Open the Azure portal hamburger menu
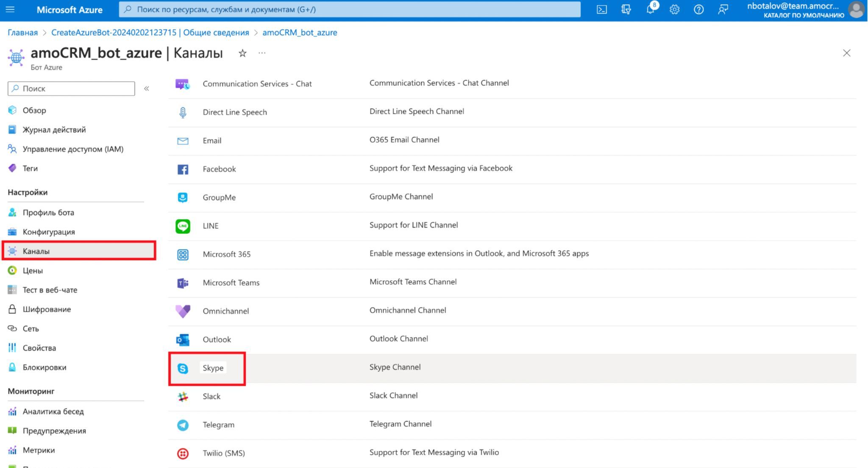Viewport: 868px width, 468px height. [x=10, y=9]
